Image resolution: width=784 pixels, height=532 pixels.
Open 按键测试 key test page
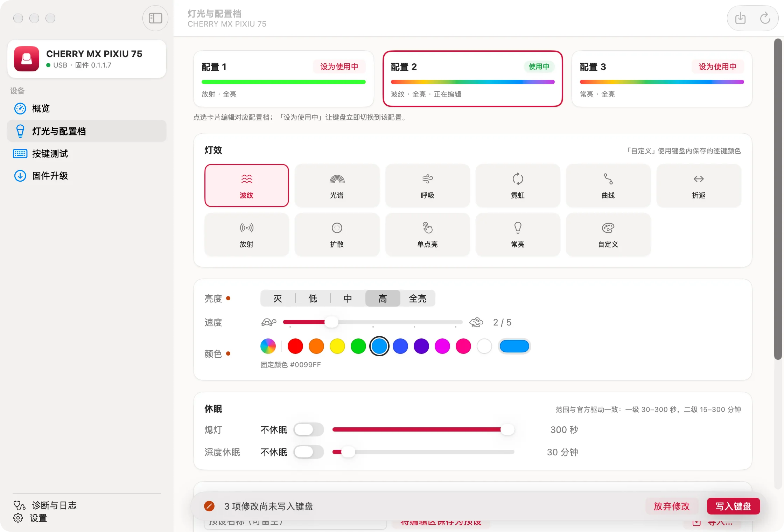tap(86, 153)
